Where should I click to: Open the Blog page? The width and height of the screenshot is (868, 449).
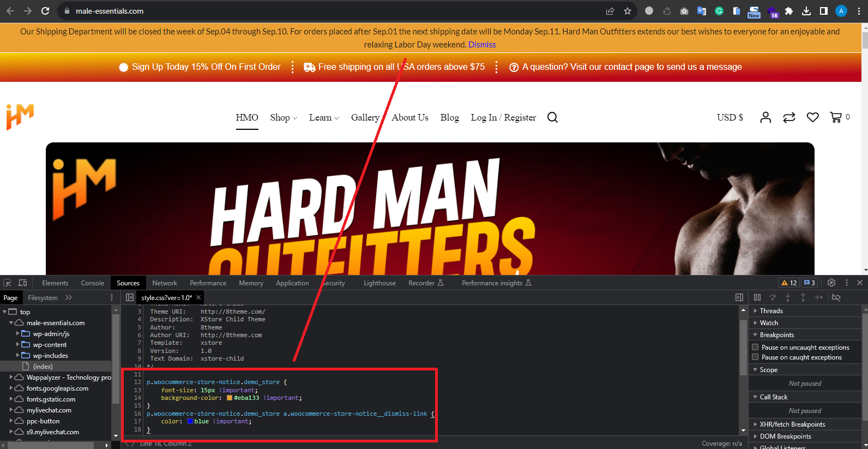[450, 117]
